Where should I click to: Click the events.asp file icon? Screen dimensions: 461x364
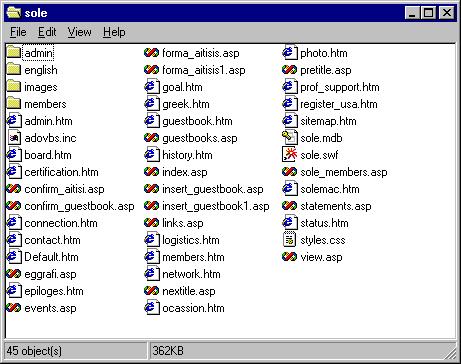(14, 308)
